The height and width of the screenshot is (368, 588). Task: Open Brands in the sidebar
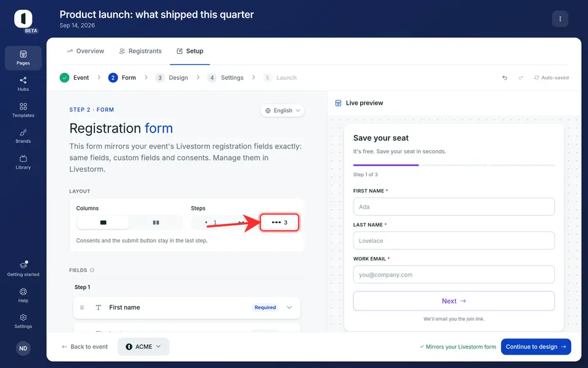click(23, 136)
